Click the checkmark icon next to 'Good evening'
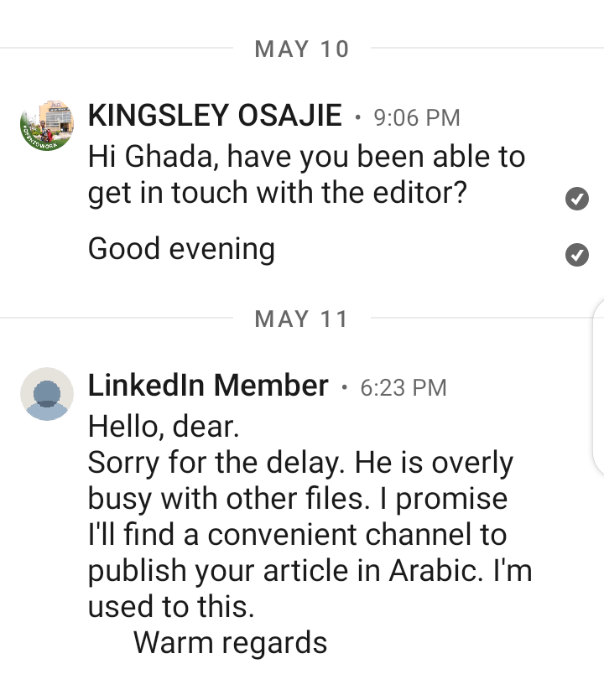 [x=576, y=255]
